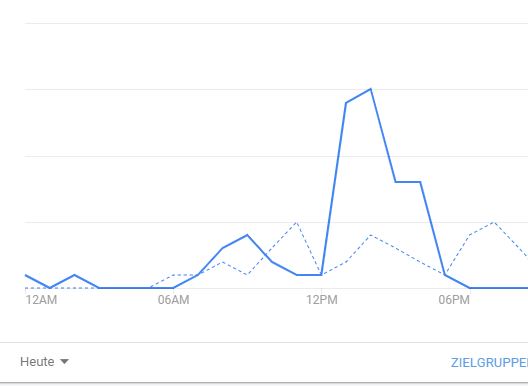The width and height of the screenshot is (528, 386).
Task: Click the solid line's small bump after 12AM
Action: tap(74, 275)
